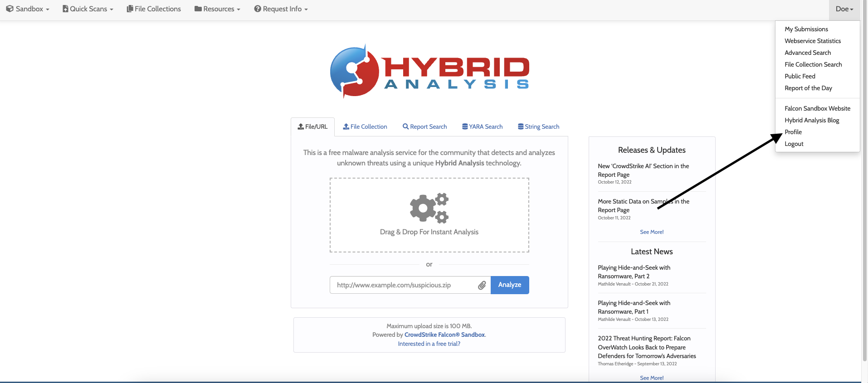Click See More under Releases & Updates
This screenshot has width=868, height=383.
click(x=652, y=232)
